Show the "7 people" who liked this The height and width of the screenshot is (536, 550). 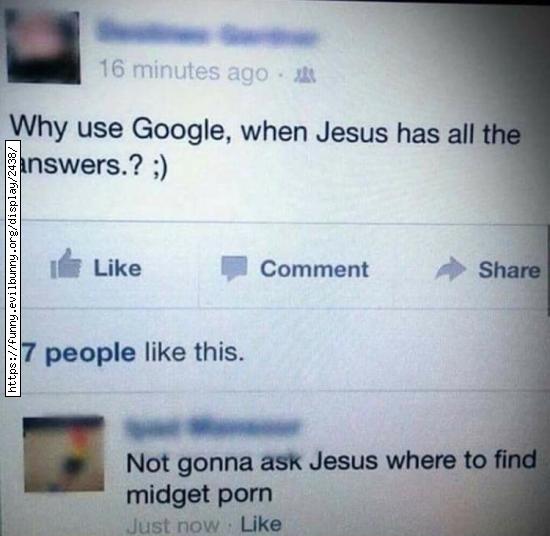point(79,353)
